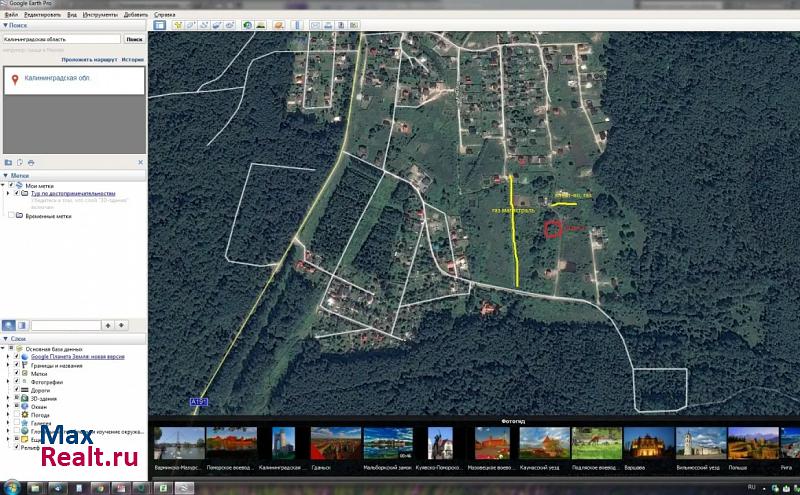
Task: Open the Инструменты menu
Action: click(100, 15)
